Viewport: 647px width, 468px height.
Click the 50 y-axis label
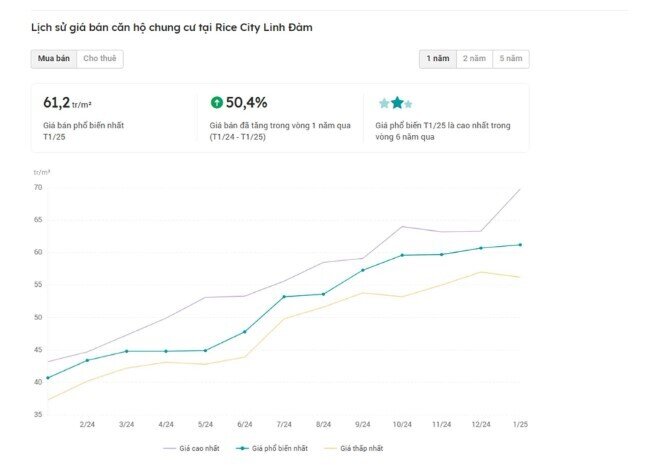click(x=38, y=317)
